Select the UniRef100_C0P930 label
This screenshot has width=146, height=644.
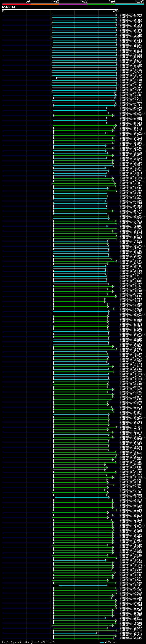[131, 70]
